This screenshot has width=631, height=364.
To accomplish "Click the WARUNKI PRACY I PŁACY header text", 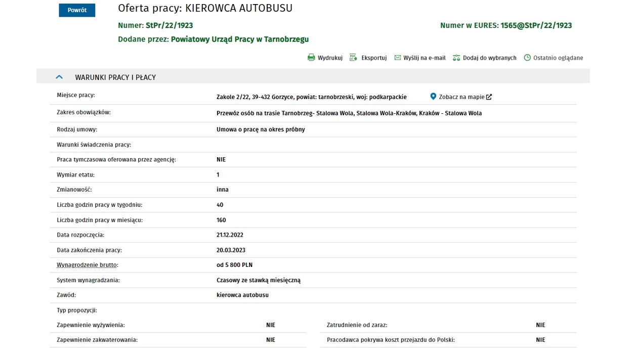I will coord(115,77).
